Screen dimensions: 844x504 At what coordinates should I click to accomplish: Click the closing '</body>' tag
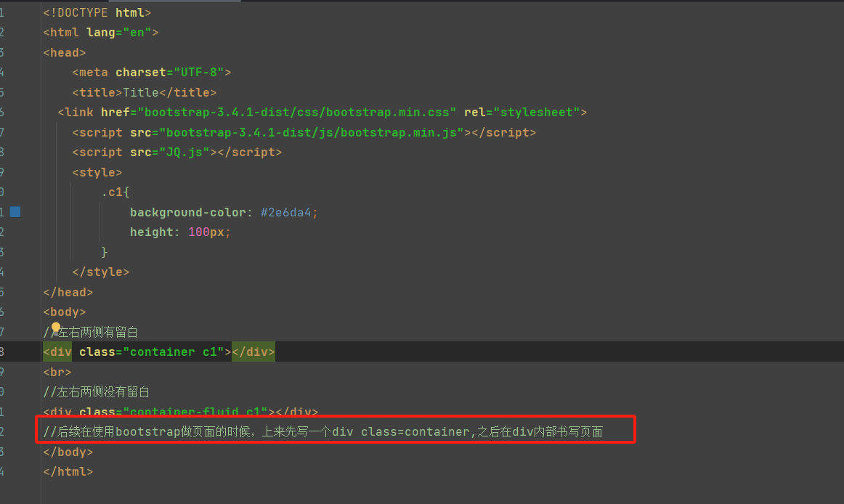point(68,452)
